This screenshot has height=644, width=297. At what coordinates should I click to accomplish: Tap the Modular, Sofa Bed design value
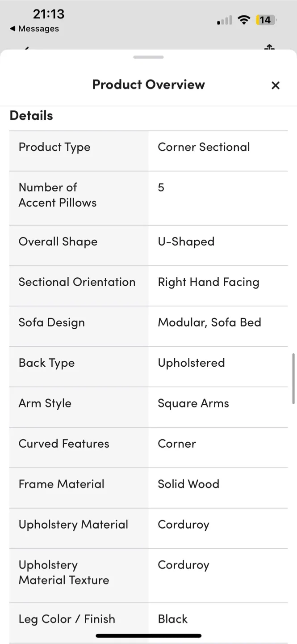209,322
